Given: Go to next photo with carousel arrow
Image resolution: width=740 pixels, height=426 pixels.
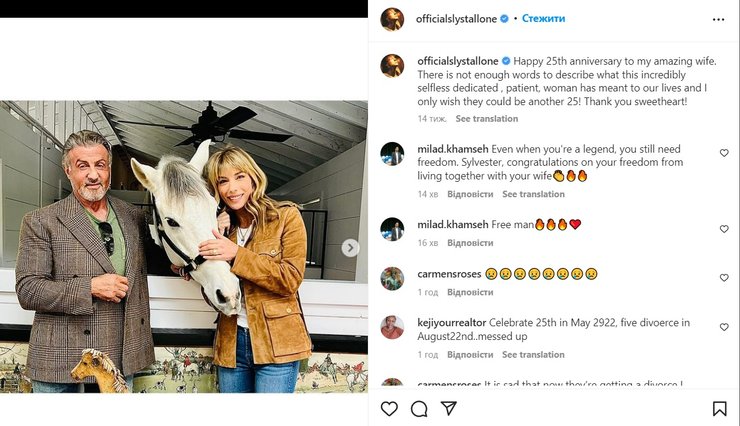Looking at the screenshot, I should click(350, 247).
